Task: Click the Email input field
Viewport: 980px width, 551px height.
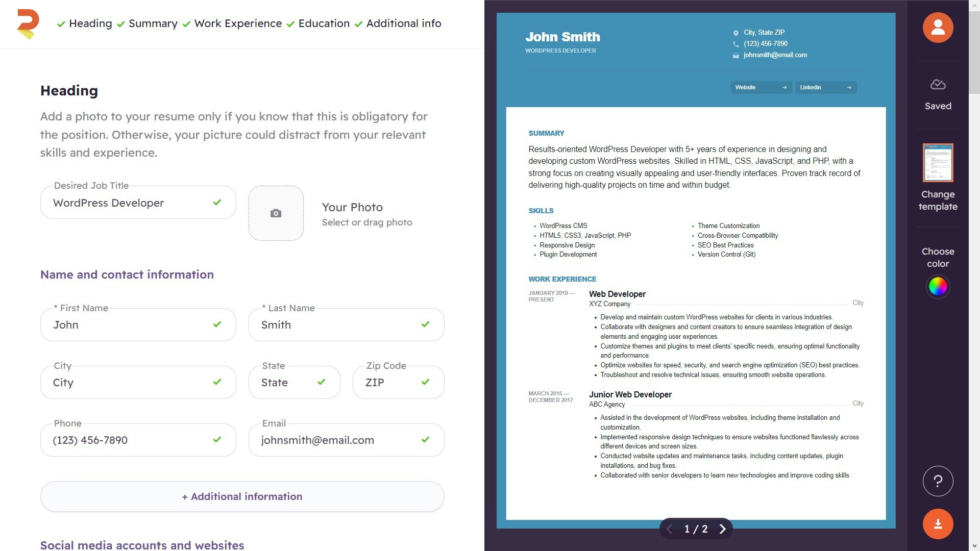Action: tap(346, 440)
